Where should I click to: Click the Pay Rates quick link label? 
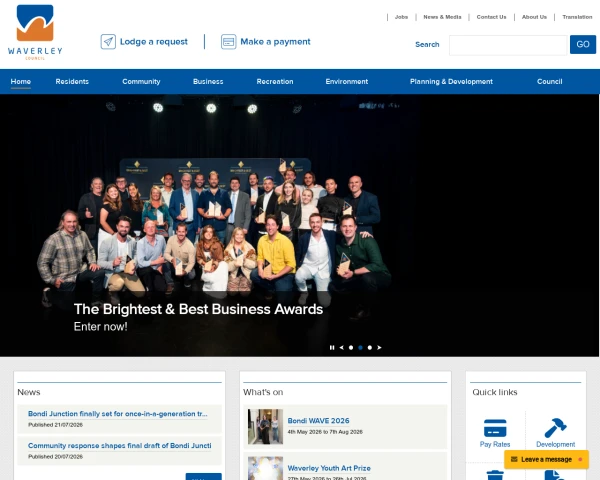pos(495,444)
